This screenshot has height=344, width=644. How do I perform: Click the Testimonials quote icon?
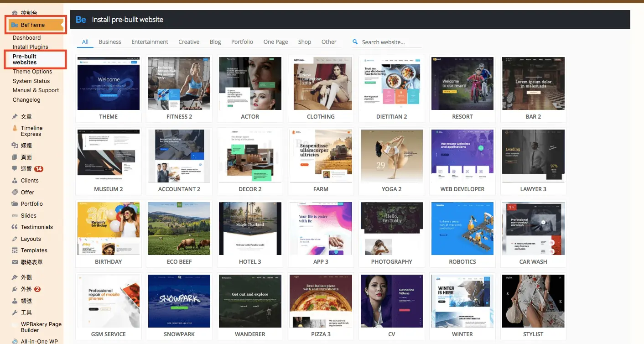click(15, 227)
